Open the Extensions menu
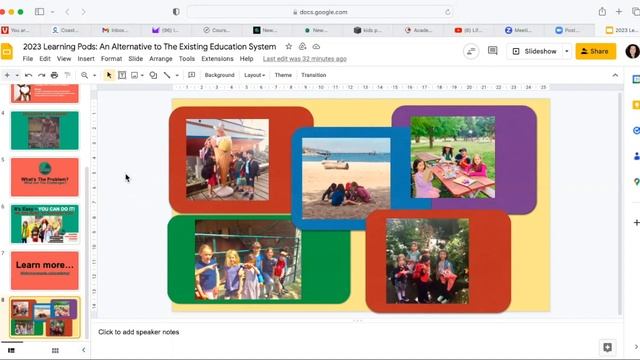The image size is (640, 360). click(x=217, y=59)
